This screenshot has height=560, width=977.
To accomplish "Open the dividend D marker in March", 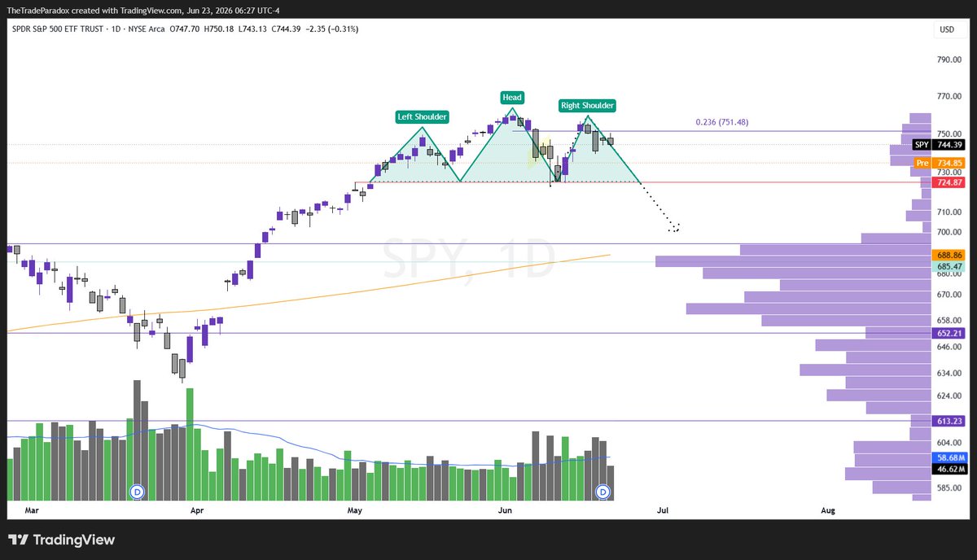I will click(137, 492).
